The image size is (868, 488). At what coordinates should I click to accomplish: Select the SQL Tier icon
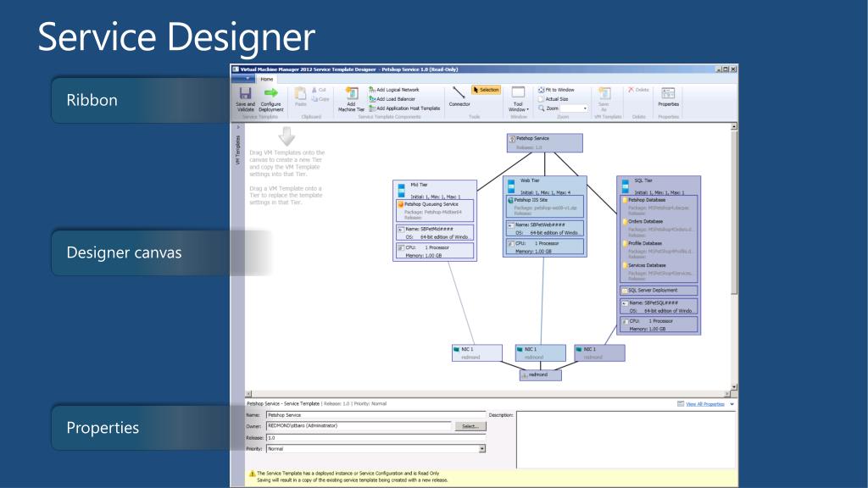[x=625, y=186]
